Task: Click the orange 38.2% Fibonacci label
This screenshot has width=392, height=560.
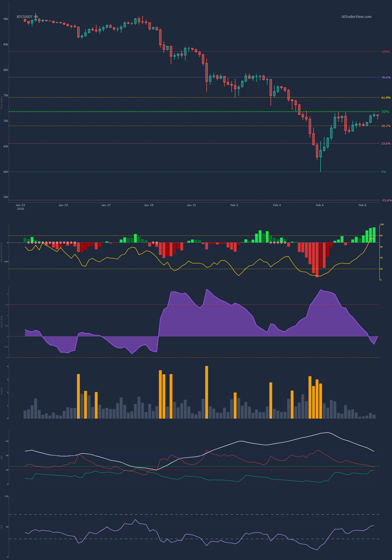Action: 386,126
